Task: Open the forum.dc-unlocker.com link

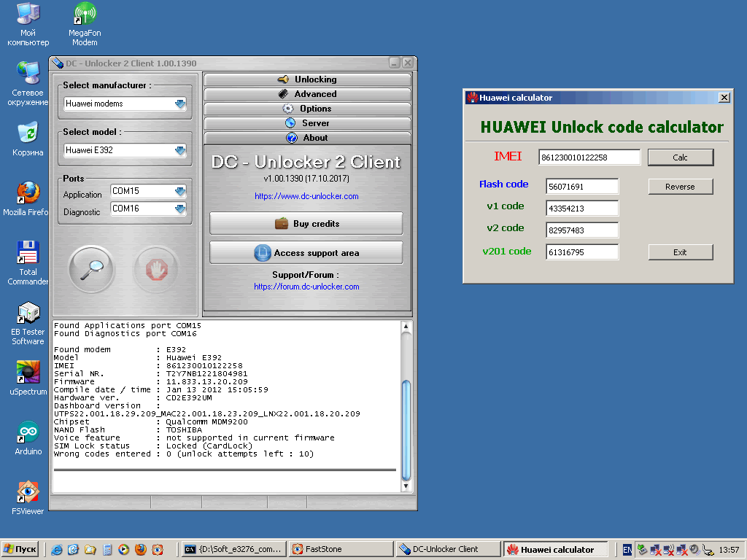Action: pyautogui.click(x=306, y=287)
